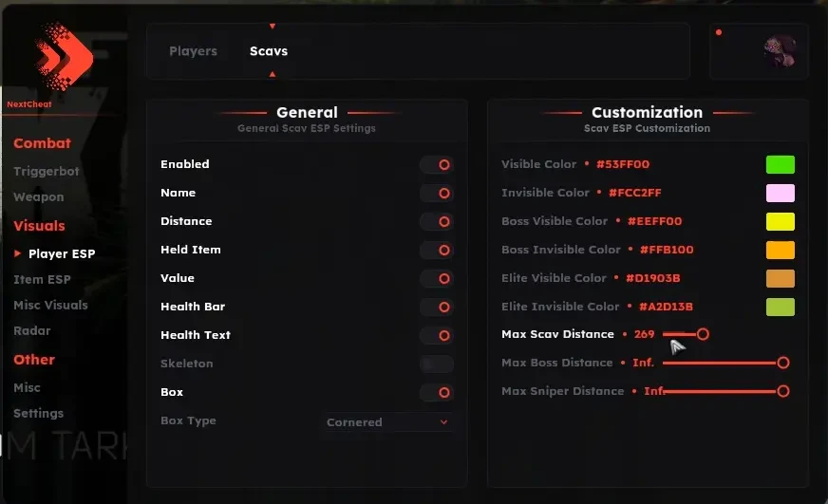
Task: Click the red arrow beside Player ESP
Action: pyautogui.click(x=17, y=253)
